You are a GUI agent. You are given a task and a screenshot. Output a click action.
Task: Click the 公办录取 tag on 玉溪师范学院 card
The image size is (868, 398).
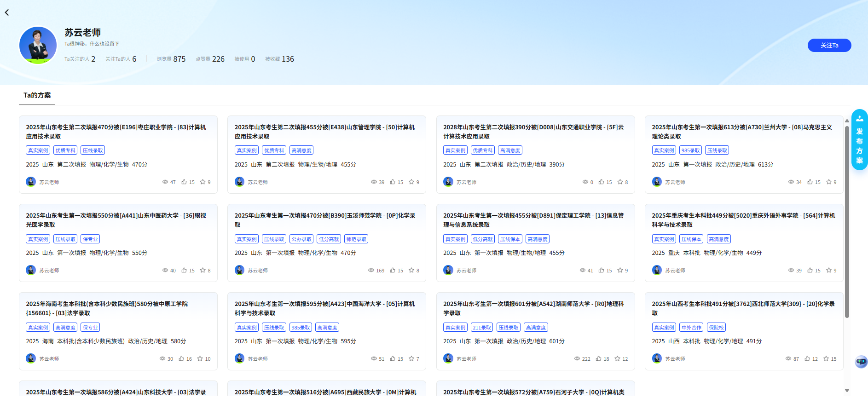coord(301,239)
